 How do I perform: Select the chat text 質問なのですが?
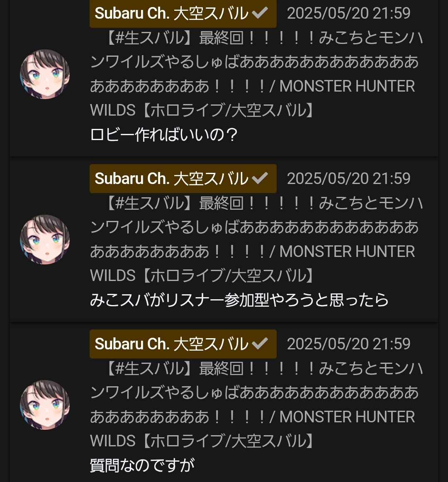pos(142,465)
